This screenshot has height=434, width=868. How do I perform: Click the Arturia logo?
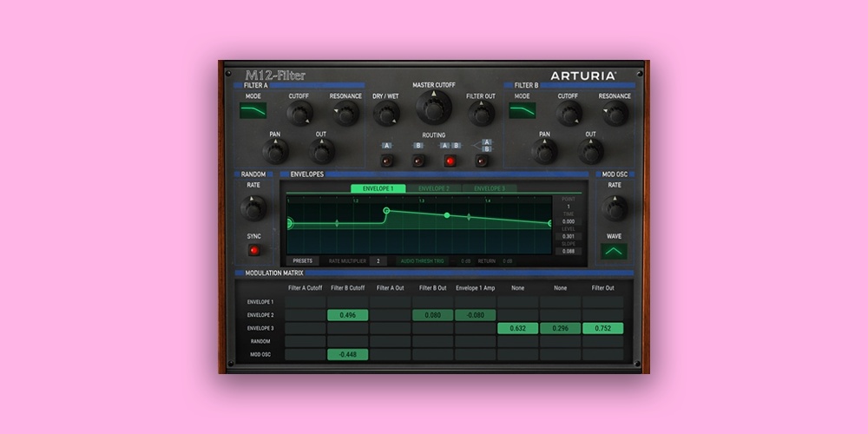583,76
